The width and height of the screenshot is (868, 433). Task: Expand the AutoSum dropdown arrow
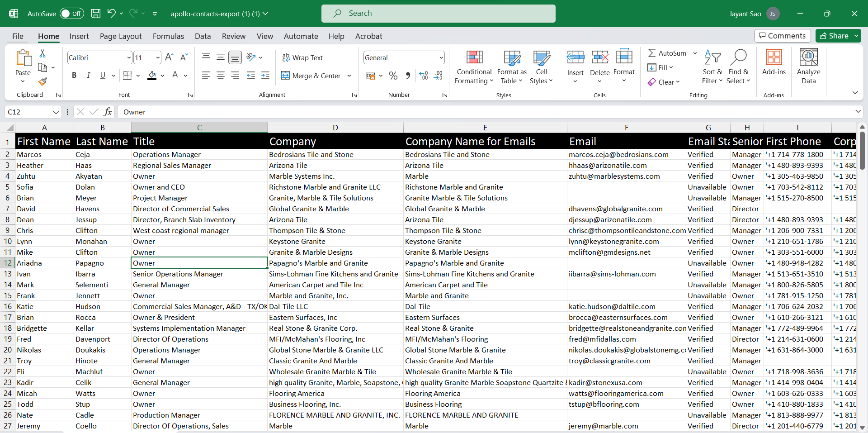point(695,53)
